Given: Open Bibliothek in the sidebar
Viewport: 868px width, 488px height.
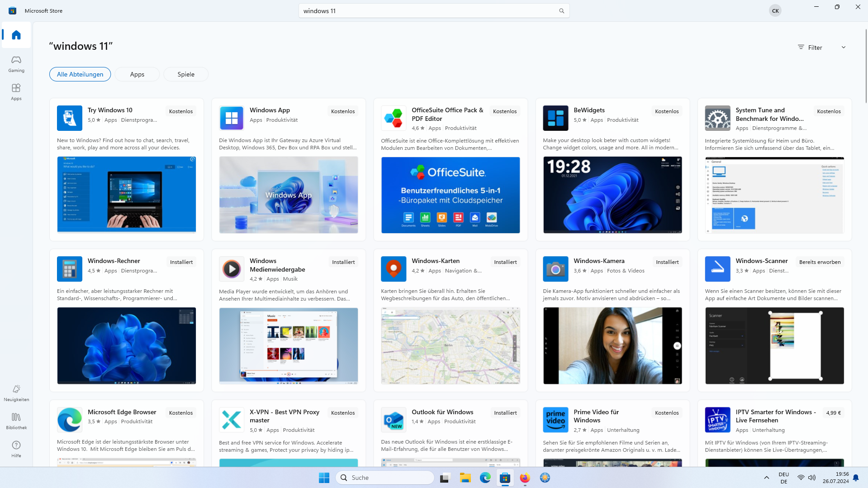Looking at the screenshot, I should click(x=16, y=421).
